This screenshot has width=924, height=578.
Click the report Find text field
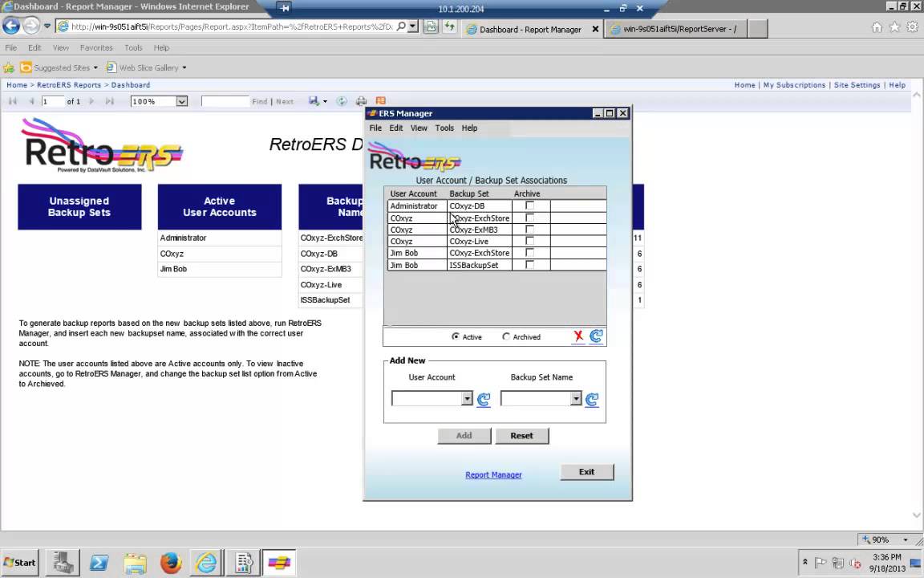click(225, 101)
